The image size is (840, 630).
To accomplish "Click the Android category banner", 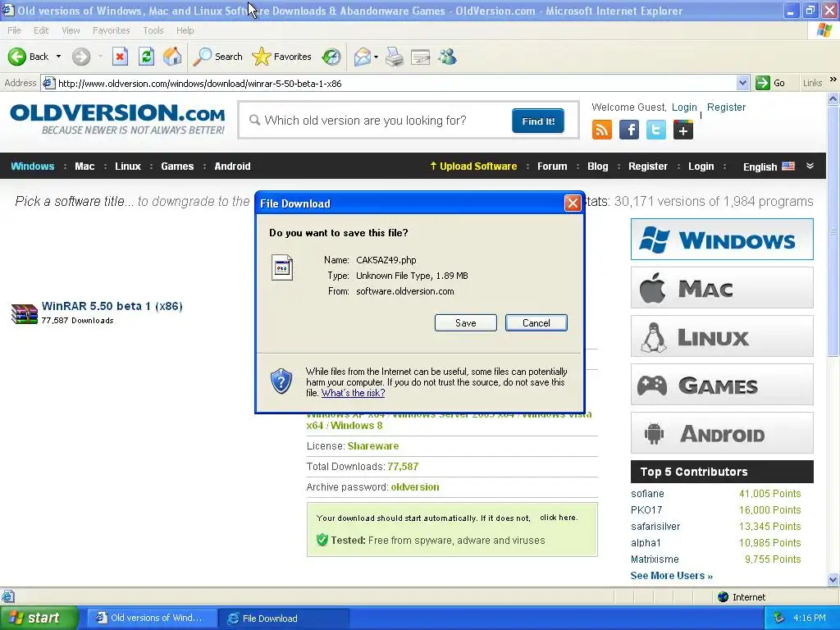I will [722, 433].
